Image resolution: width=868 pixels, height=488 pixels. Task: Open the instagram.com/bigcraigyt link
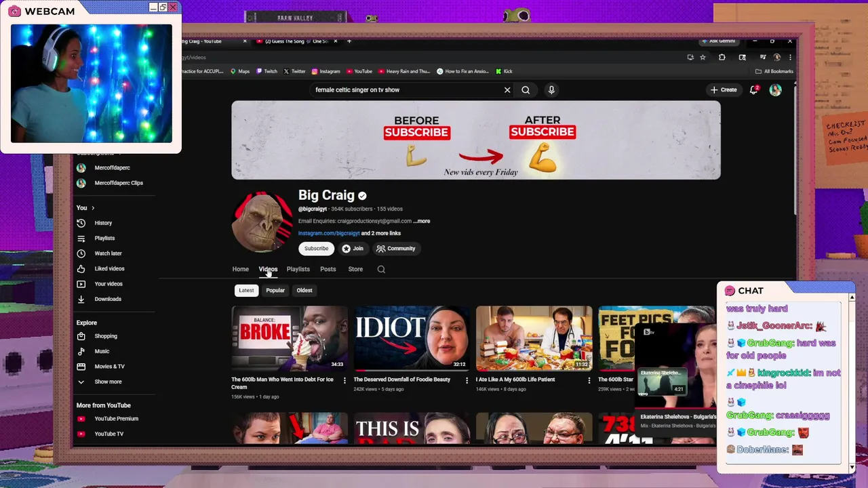pos(329,233)
